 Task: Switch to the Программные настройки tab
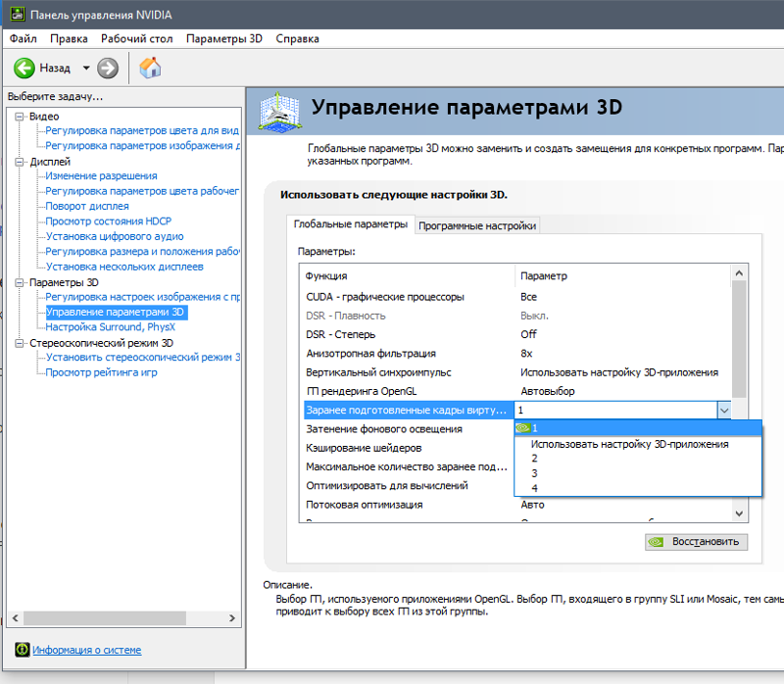click(477, 226)
